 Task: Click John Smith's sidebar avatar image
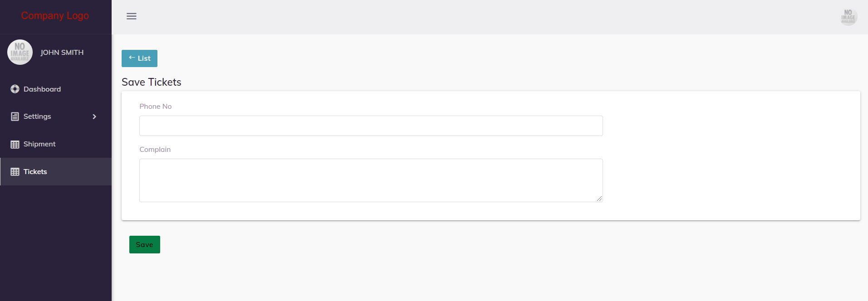pyautogui.click(x=20, y=52)
